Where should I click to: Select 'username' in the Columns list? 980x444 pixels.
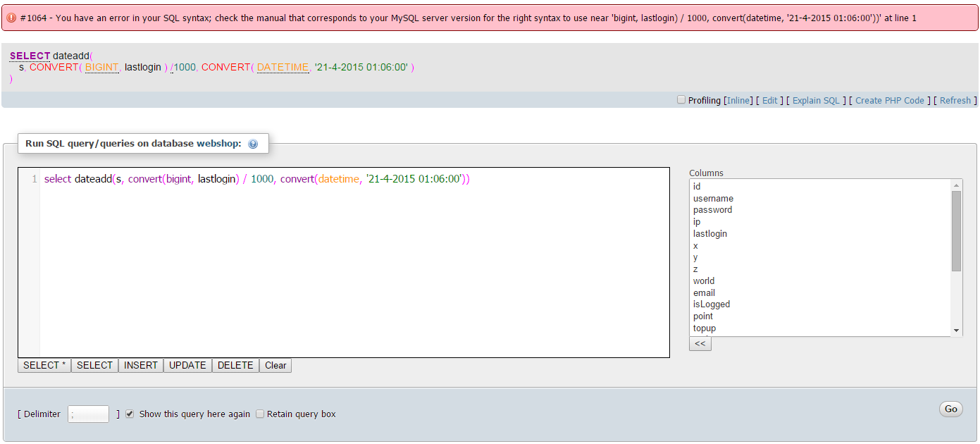(x=820, y=198)
